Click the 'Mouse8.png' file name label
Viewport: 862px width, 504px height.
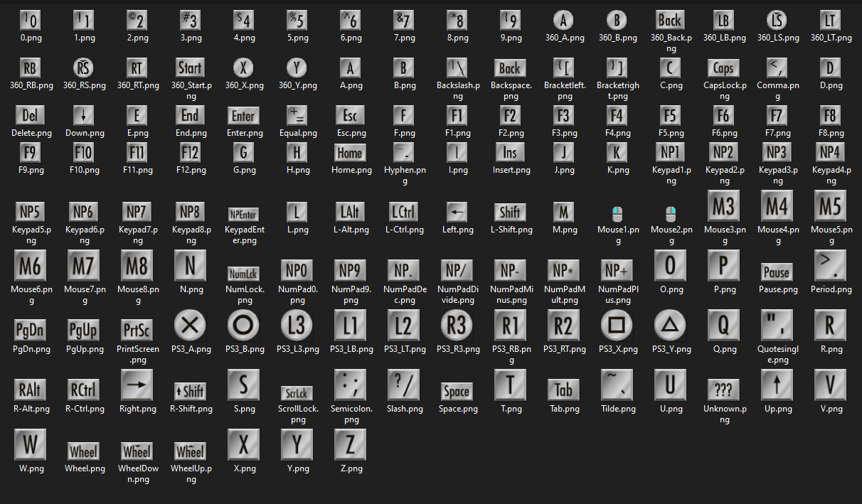[137, 295]
